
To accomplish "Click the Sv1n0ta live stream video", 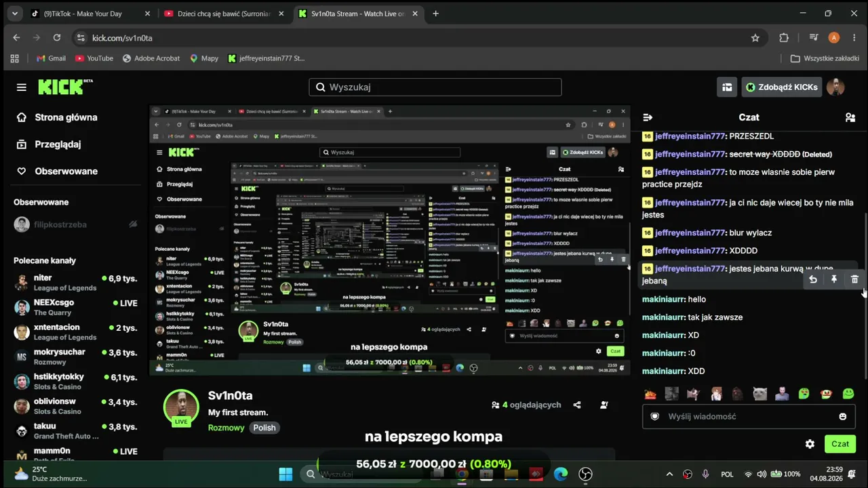I will (390, 240).
